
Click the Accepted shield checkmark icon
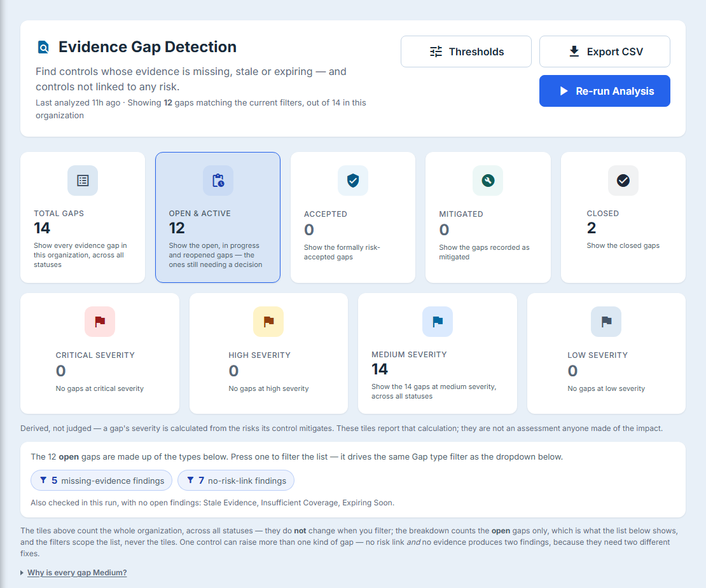pyautogui.click(x=353, y=181)
